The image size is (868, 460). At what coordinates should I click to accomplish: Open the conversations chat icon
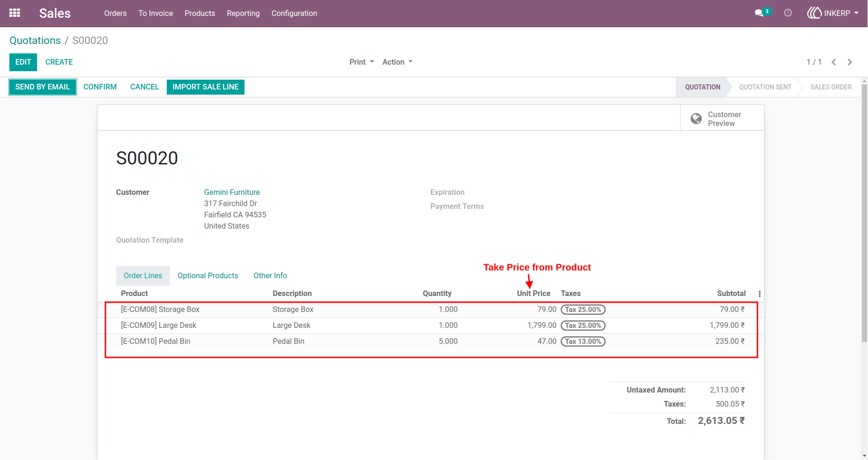pyautogui.click(x=759, y=13)
